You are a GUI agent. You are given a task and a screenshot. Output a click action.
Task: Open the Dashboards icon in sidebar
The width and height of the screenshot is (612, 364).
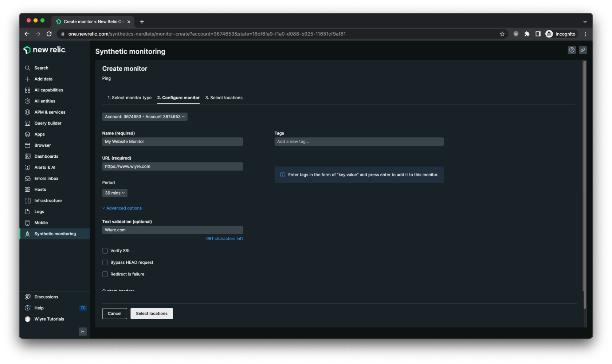27,156
